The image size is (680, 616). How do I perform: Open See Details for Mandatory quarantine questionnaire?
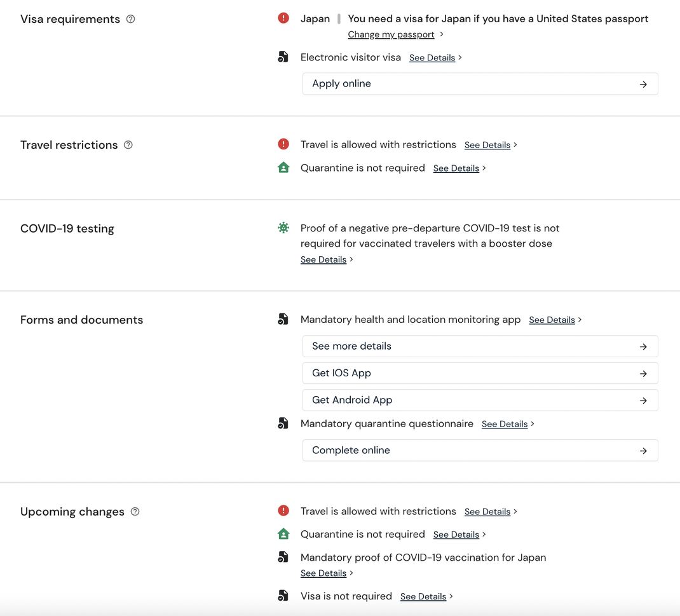505,424
